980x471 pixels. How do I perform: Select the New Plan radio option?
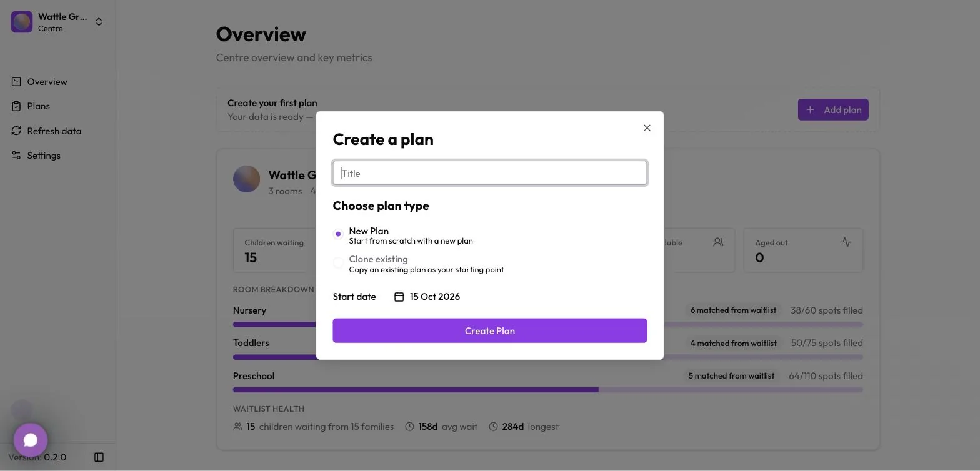pos(338,234)
